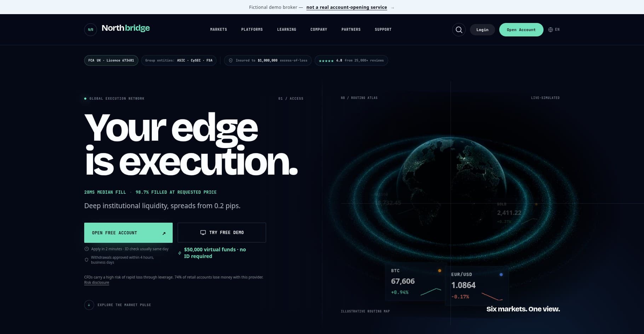This screenshot has width=644, height=334.
Task: Click the Group entities ASIC CySEC FSA badge
Action: coord(179,60)
